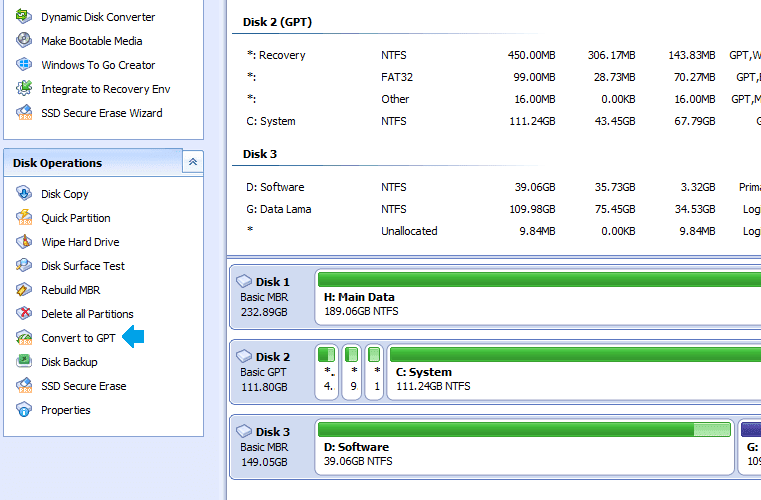Click the Disk Surface Test icon
This screenshot has height=500, width=761.
(24, 266)
